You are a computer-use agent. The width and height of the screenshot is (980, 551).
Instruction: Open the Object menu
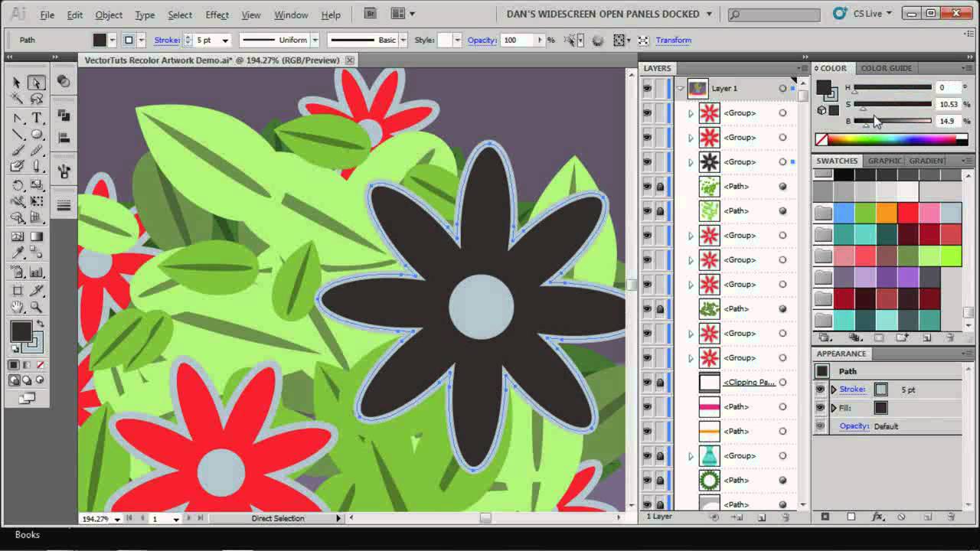click(109, 15)
